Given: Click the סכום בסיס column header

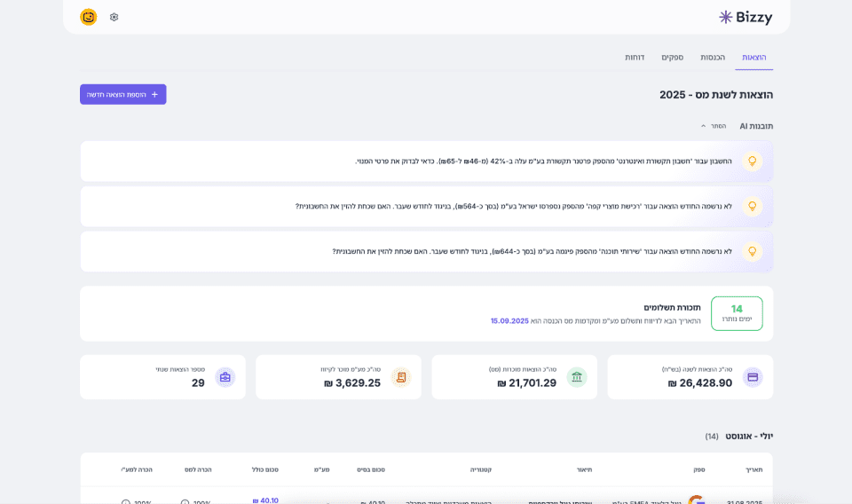Looking at the screenshot, I should pos(371,469).
